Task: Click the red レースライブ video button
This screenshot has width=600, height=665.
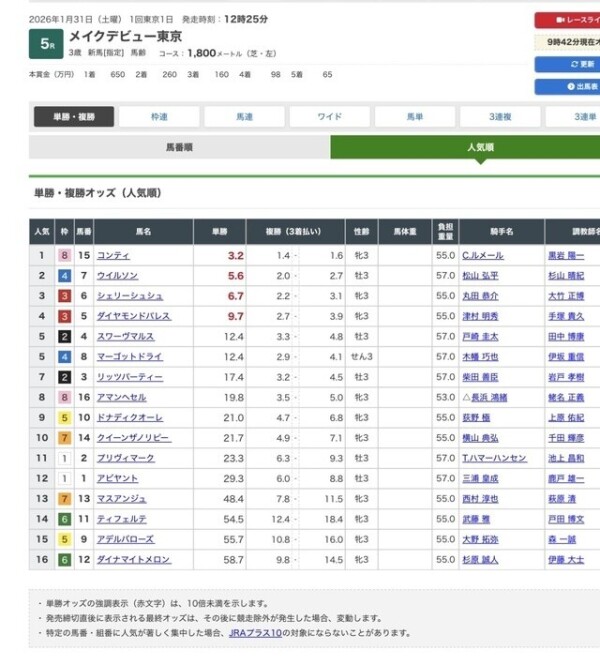Action: pyautogui.click(x=568, y=19)
